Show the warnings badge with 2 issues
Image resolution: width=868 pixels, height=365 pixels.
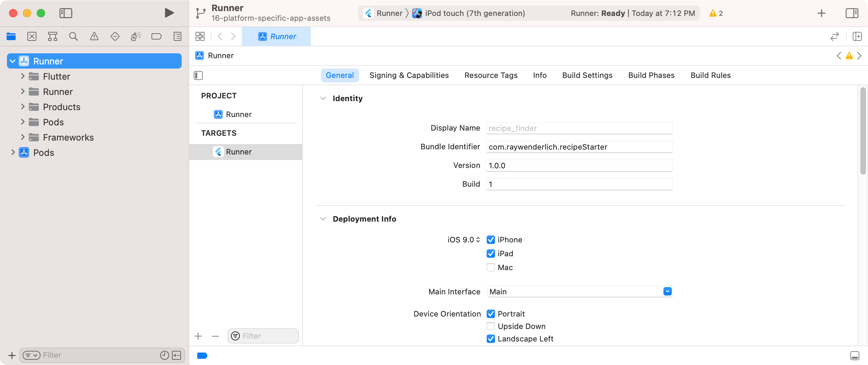point(716,13)
